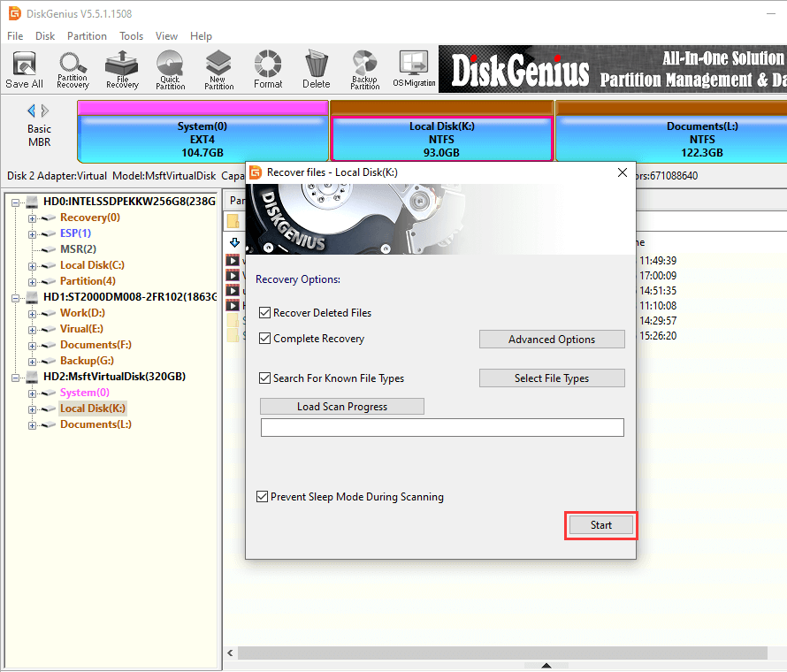Expand the Documents(L:) tree node
This screenshot has height=672, width=787.
click(33, 425)
